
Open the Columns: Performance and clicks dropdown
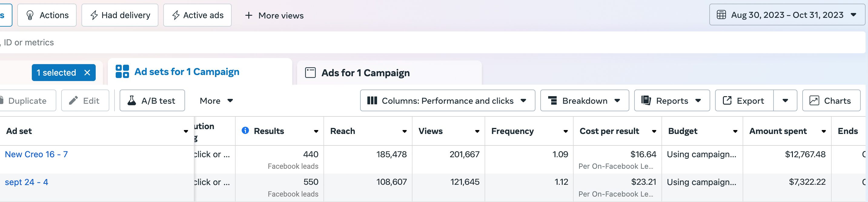[x=447, y=101]
